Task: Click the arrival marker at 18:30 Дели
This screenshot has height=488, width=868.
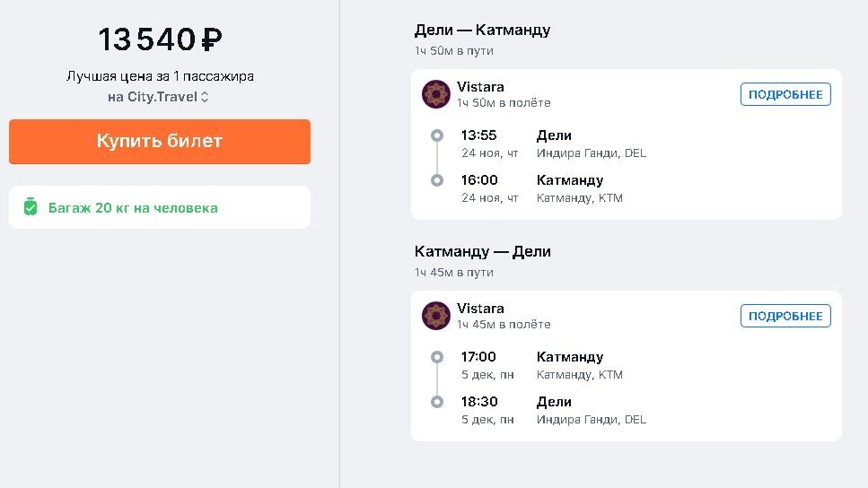Action: [437, 402]
